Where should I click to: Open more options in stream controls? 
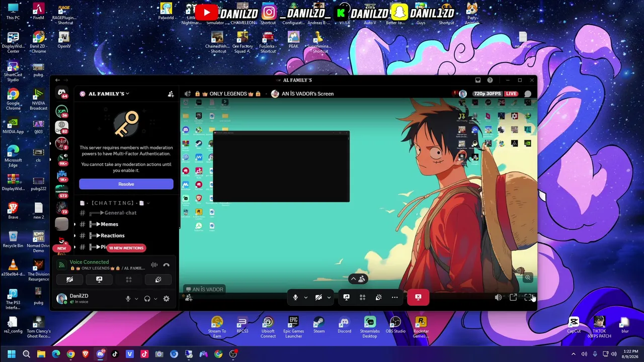pos(394,297)
